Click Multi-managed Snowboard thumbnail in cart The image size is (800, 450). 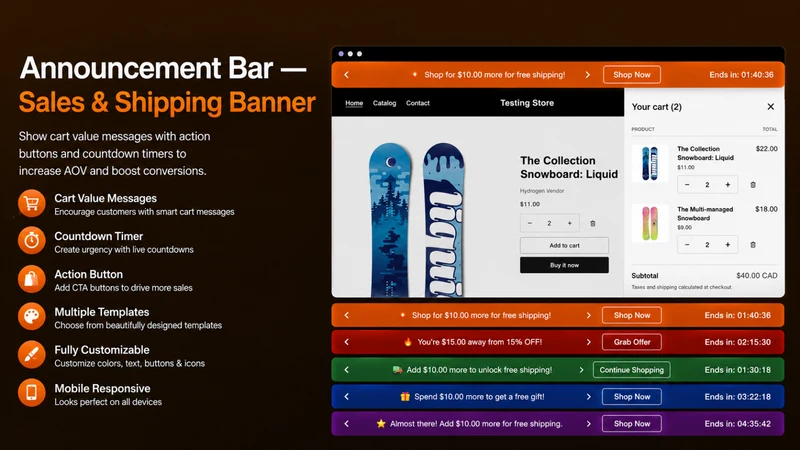pyautogui.click(x=650, y=223)
